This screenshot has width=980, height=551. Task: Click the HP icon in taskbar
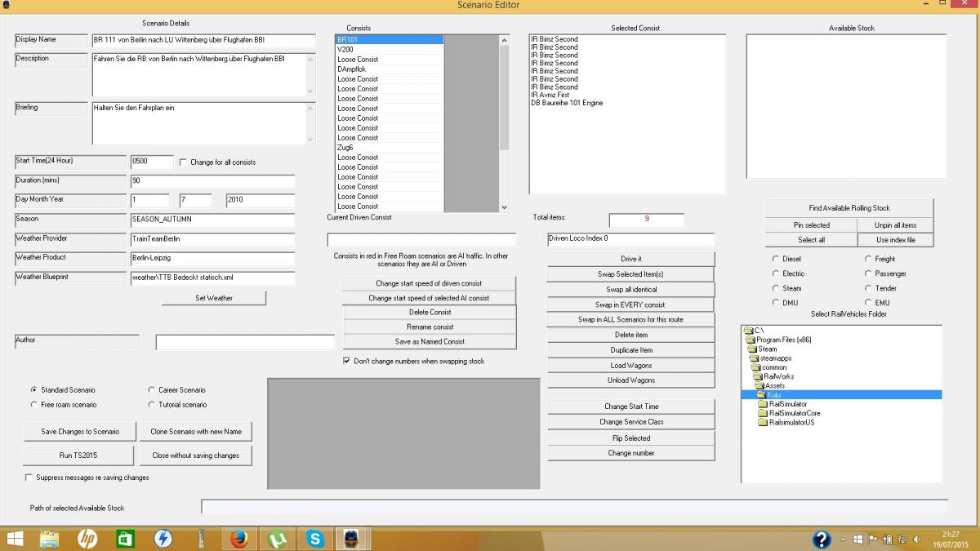point(87,539)
